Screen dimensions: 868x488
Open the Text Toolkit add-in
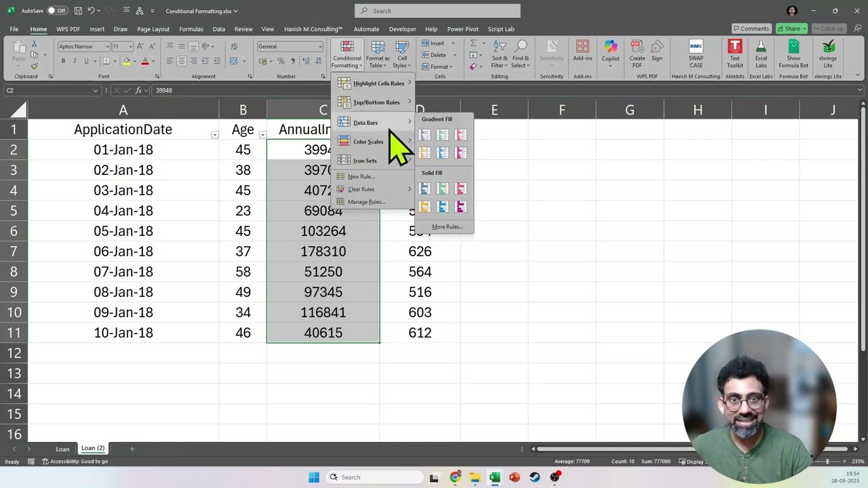pos(735,54)
